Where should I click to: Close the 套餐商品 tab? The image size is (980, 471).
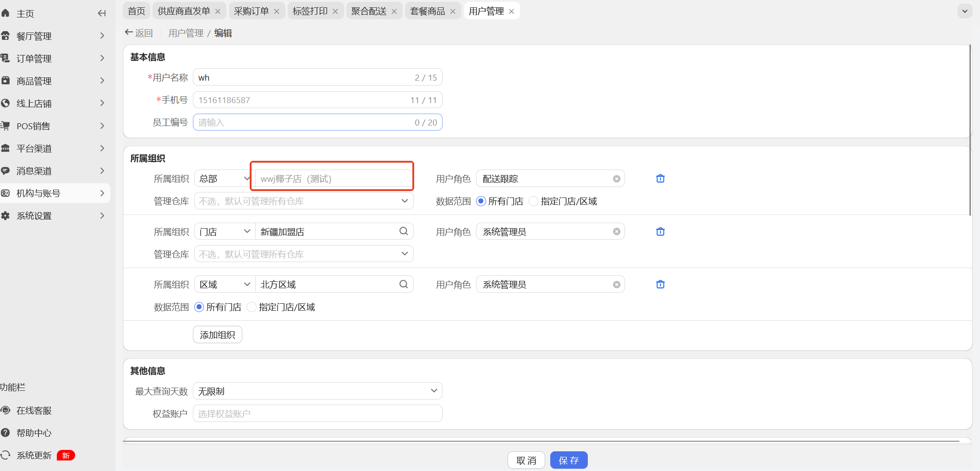[x=453, y=11]
